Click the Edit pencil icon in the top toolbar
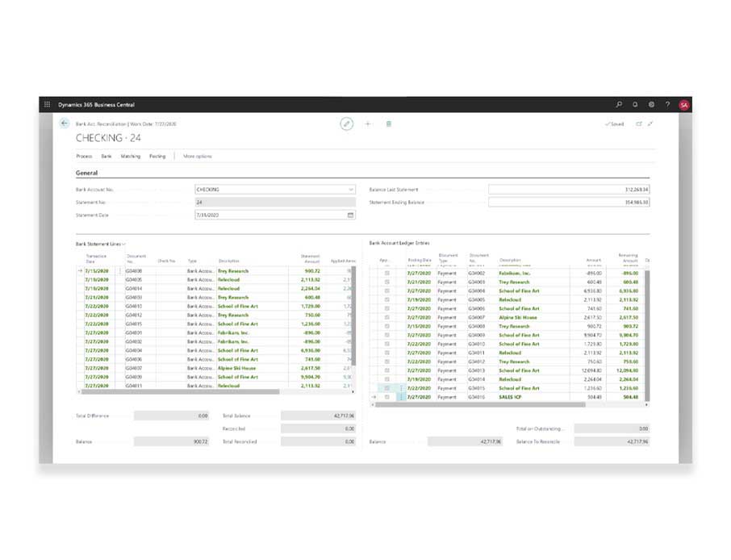Screen dimensions: 731x560 coord(347,123)
